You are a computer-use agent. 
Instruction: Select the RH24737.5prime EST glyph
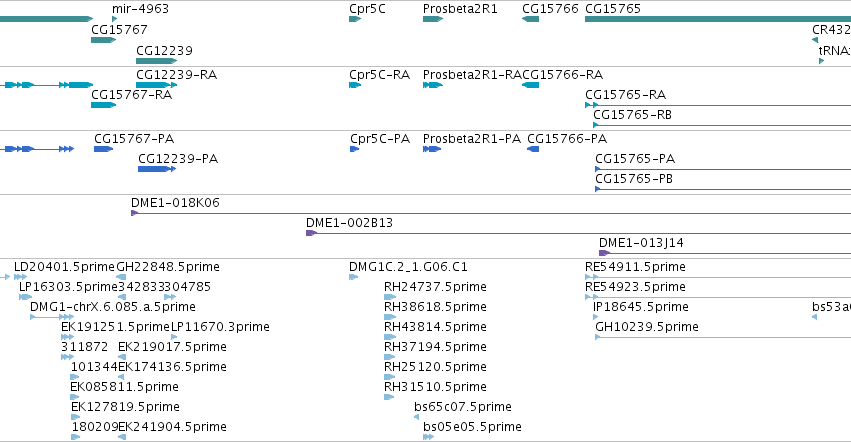point(390,297)
